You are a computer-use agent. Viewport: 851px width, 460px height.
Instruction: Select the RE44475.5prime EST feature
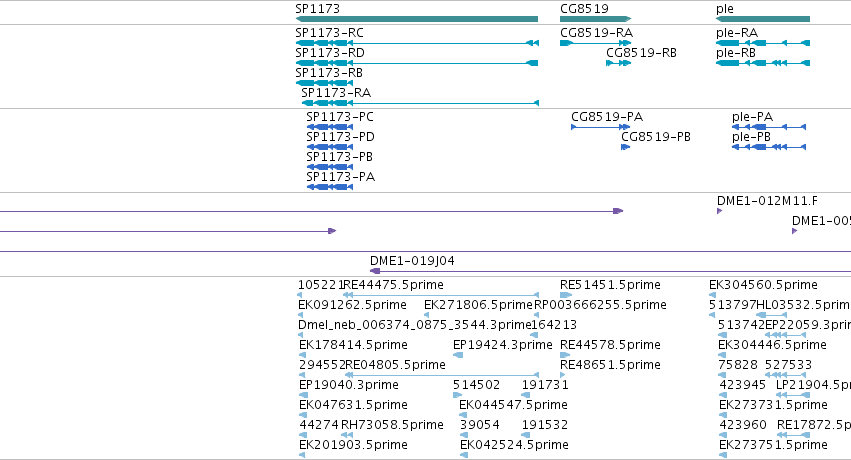[x=441, y=295]
